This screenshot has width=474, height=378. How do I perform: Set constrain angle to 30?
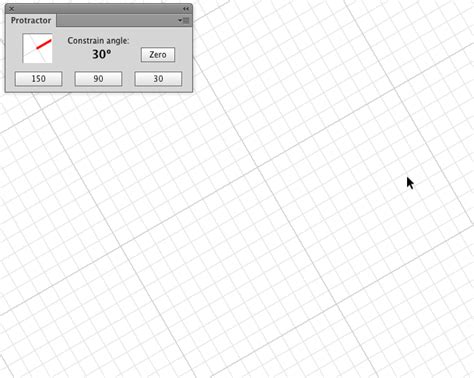tap(158, 79)
